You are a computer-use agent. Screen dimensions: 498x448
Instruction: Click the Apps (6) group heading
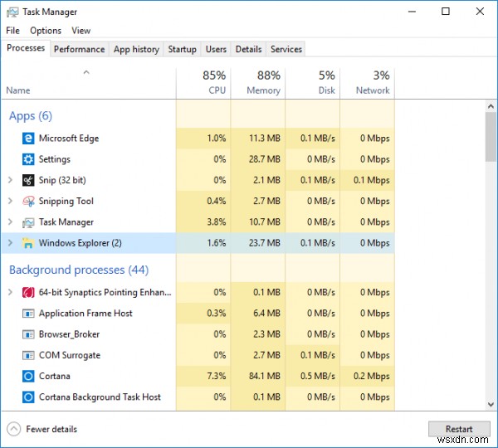(x=31, y=116)
